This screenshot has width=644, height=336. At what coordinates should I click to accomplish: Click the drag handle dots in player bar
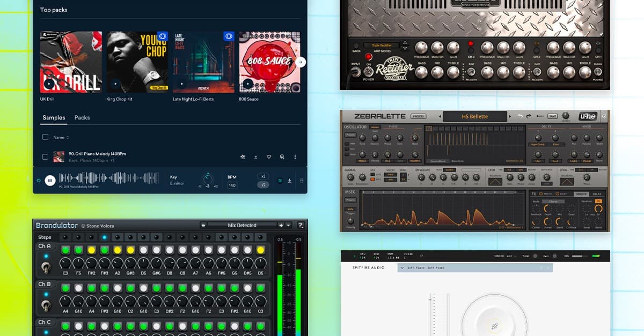[x=301, y=181]
